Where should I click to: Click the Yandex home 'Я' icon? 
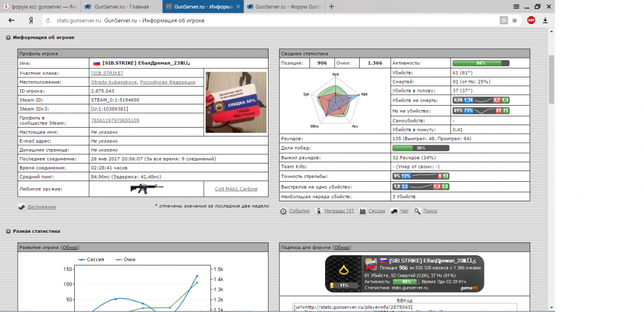click(x=30, y=20)
